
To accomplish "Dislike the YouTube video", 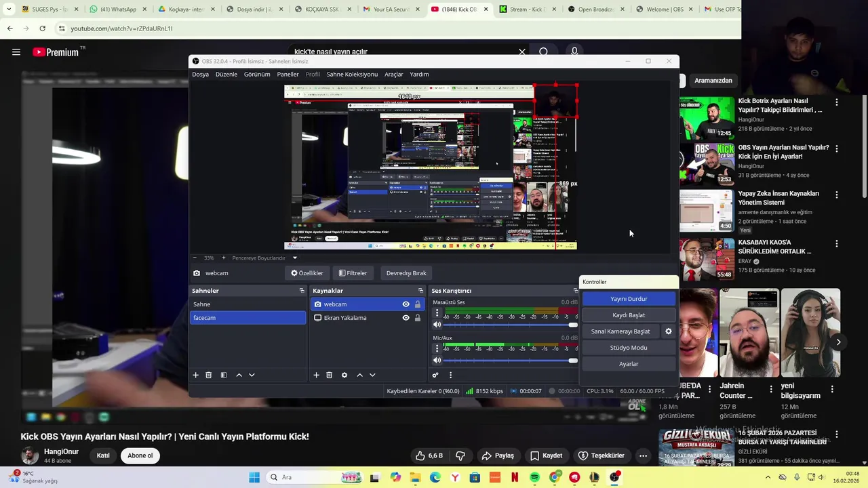I will coord(460,455).
